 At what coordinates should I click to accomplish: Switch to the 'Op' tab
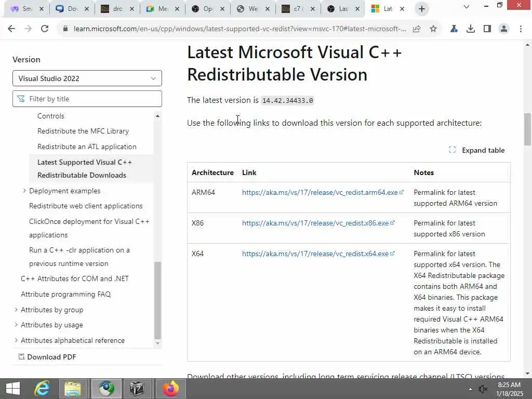(x=207, y=9)
